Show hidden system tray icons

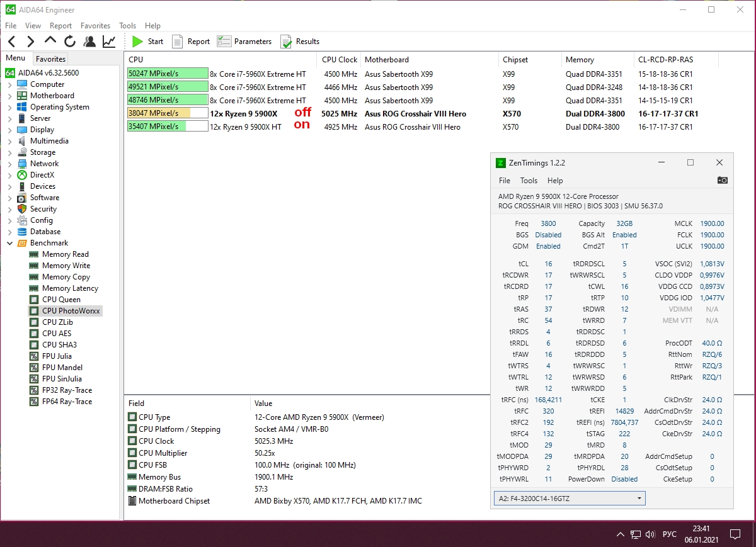tap(621, 534)
